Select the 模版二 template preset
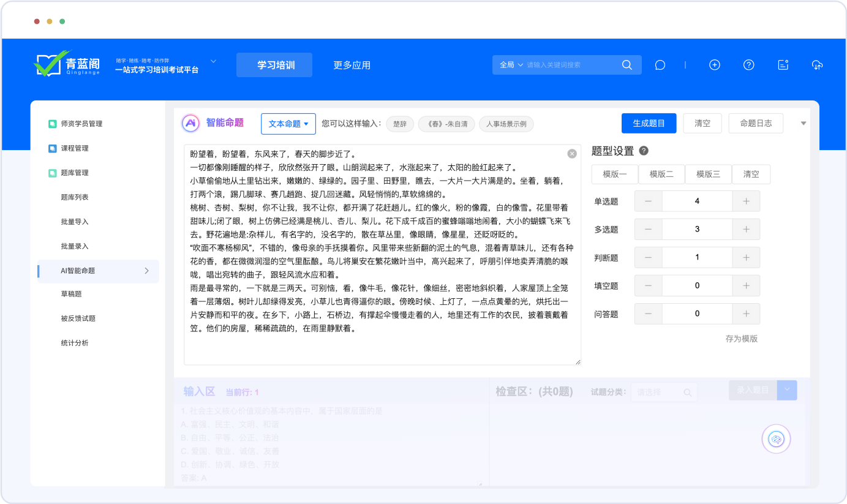 [x=661, y=174]
